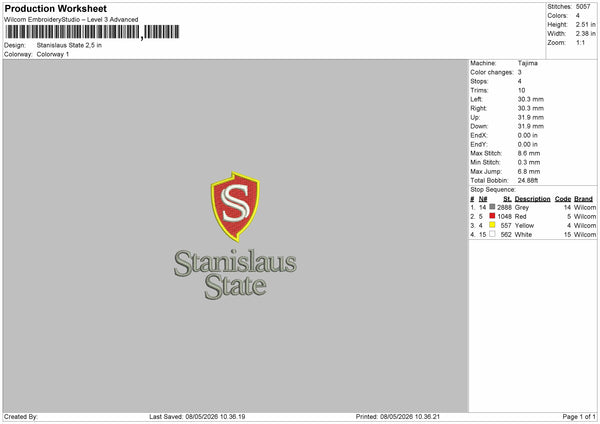Click the Colorway 1 value
This screenshot has height=424, width=600.
(53, 54)
